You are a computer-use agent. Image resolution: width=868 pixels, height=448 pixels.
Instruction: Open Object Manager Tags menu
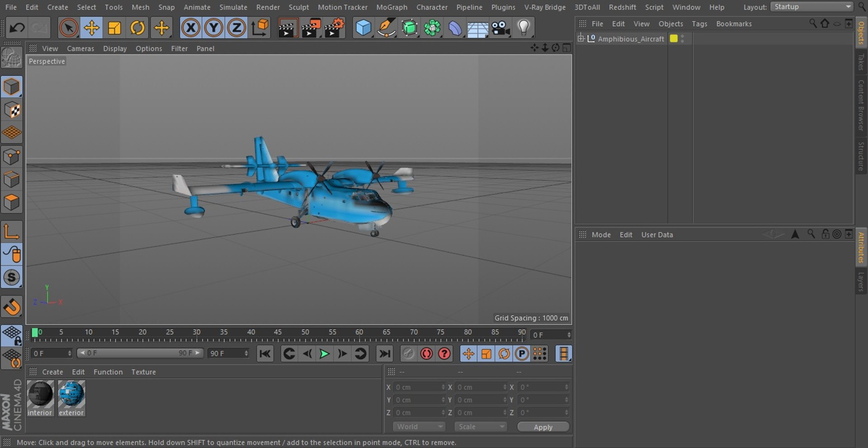pos(699,24)
